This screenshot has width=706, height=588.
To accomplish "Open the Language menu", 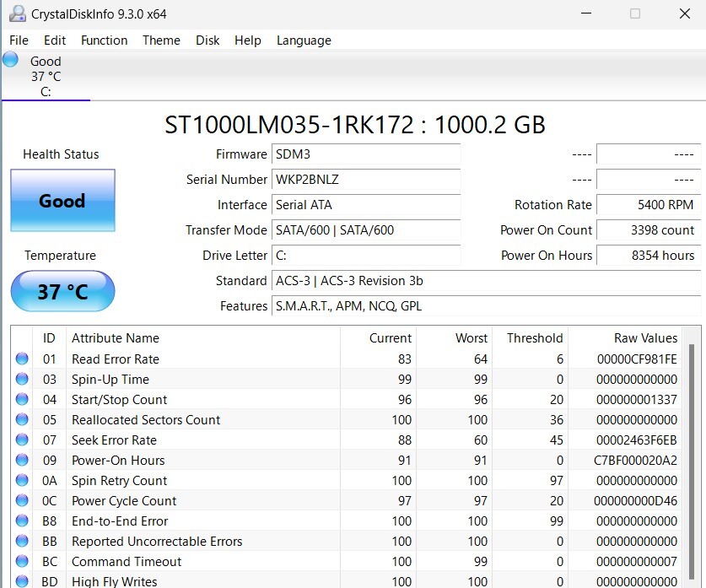I will coord(304,40).
